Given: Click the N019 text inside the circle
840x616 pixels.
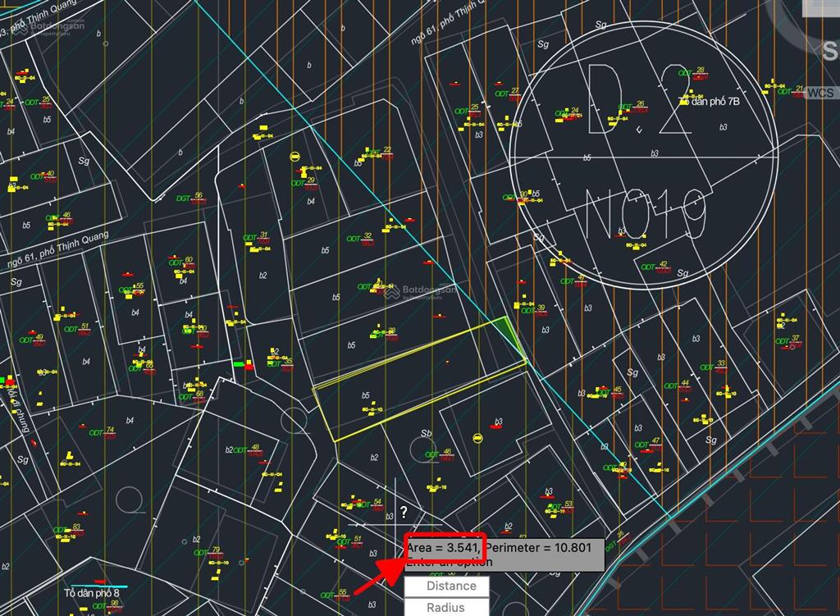Looking at the screenshot, I should [645, 213].
